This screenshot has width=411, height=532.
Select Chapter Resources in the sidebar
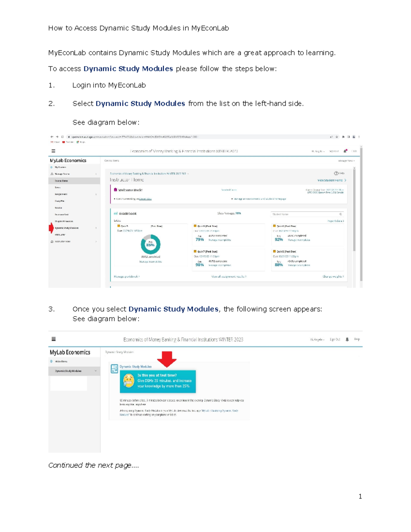[64, 221]
